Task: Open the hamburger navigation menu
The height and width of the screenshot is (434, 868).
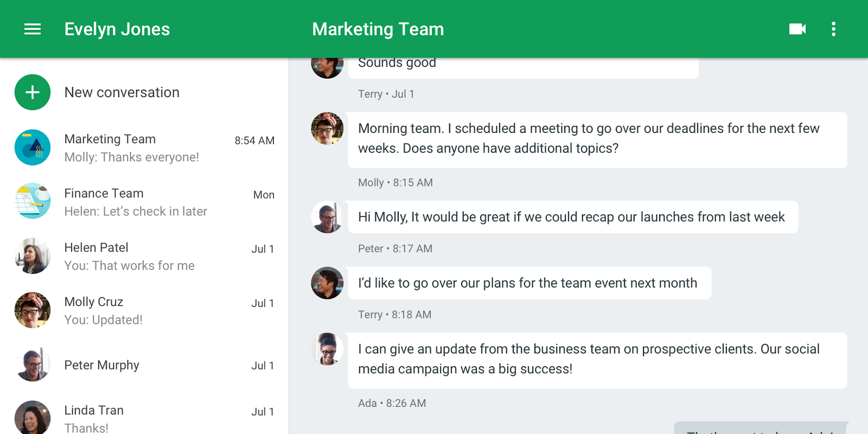Action: (x=33, y=29)
